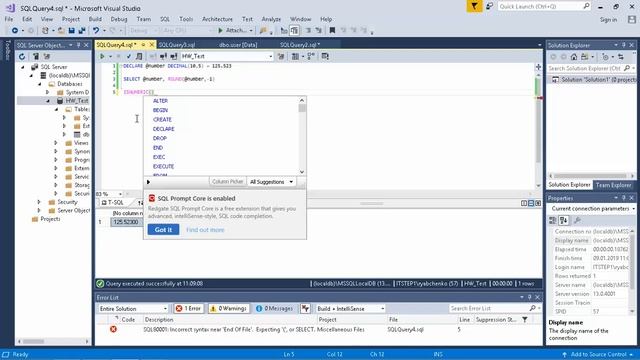Open the Architecture menu
Screen dimensions: 640x360
click(x=217, y=19)
